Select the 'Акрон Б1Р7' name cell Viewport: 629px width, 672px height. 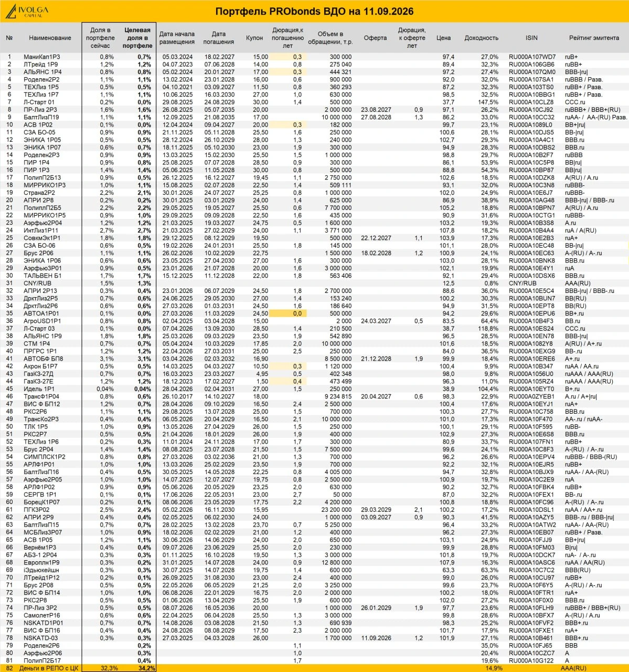[x=40, y=366]
